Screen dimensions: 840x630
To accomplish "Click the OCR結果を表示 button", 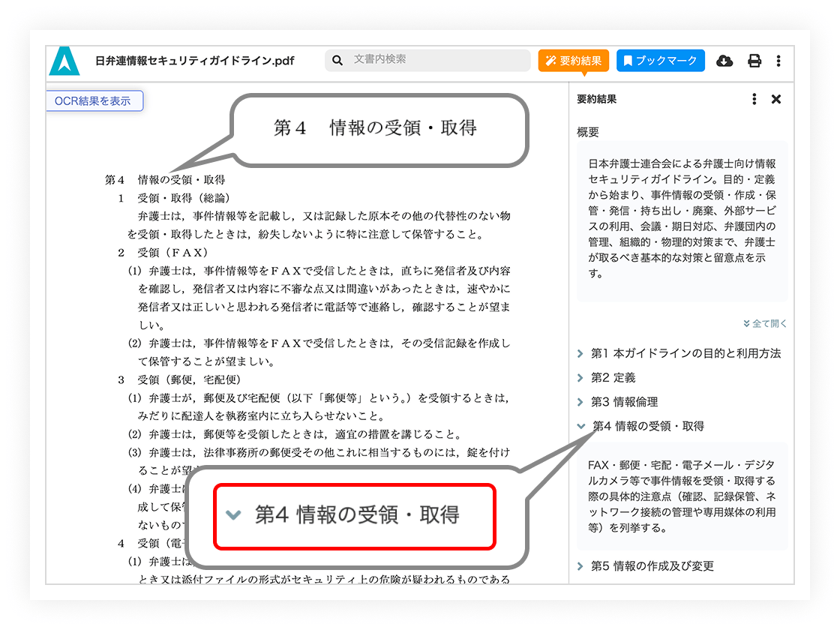I will [x=94, y=100].
